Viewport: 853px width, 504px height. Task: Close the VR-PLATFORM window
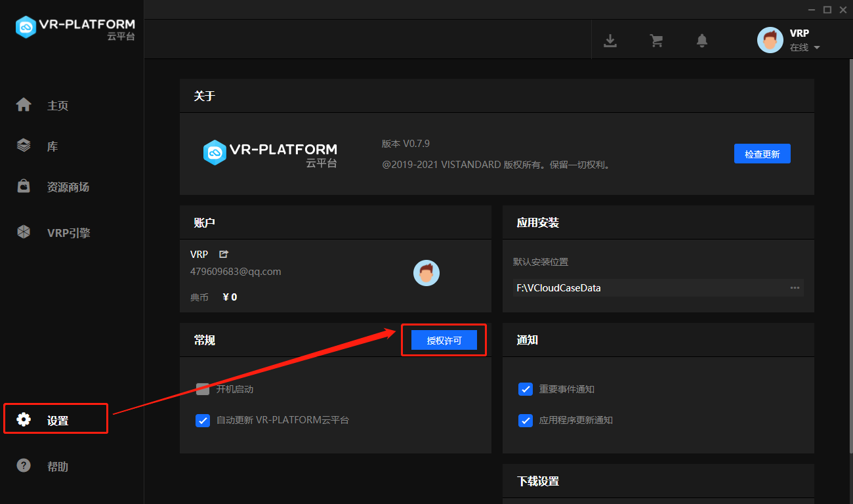[843, 10]
